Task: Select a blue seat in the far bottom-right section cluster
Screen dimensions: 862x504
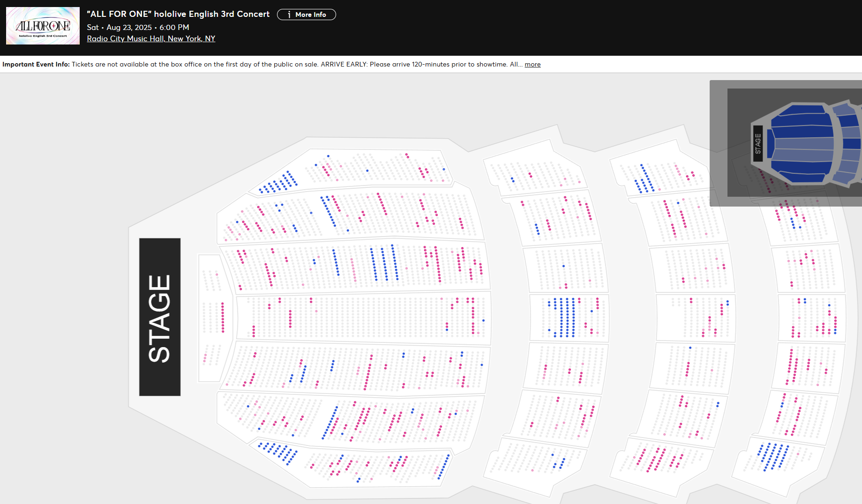Action: pyautogui.click(x=773, y=457)
